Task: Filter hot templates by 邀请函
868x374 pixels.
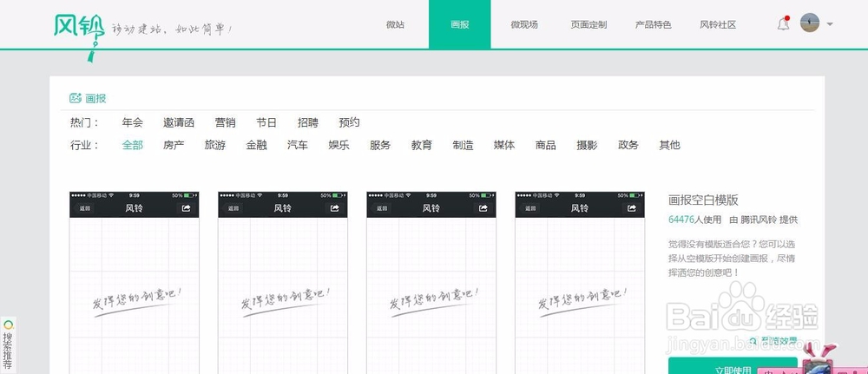Action: tap(179, 122)
